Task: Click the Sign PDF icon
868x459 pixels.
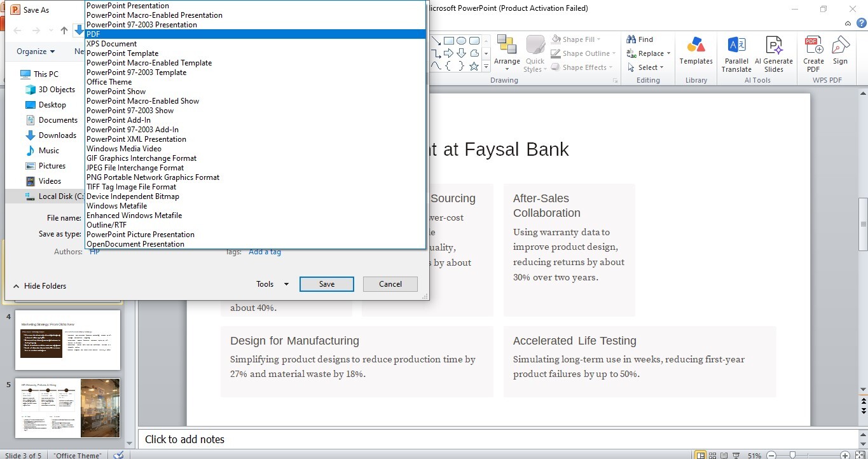Action: [x=841, y=51]
